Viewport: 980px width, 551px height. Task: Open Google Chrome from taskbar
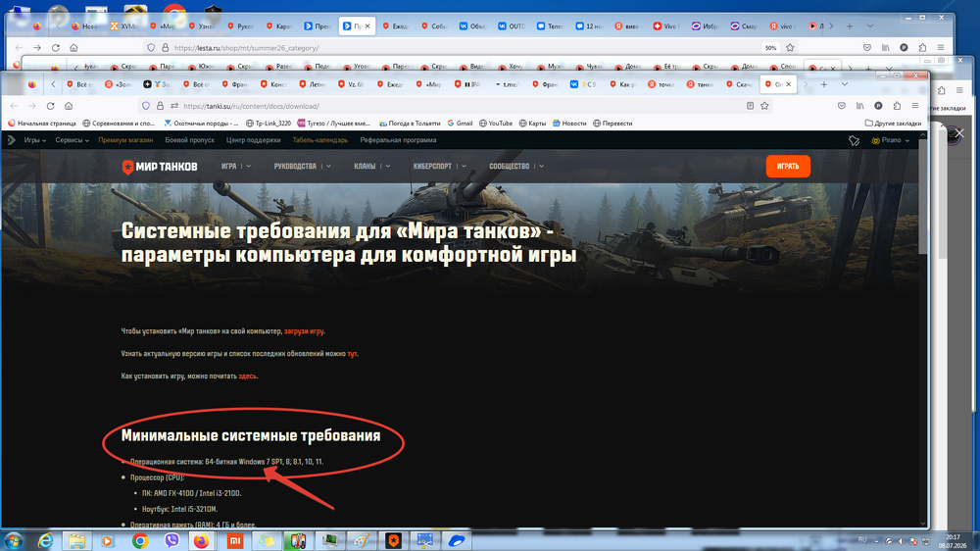140,541
